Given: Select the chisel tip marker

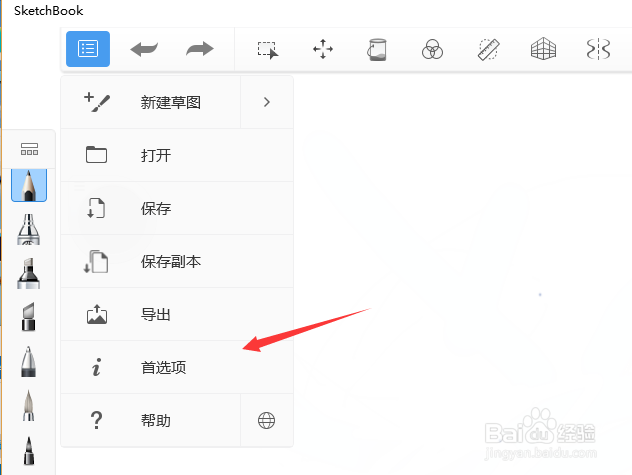Looking at the screenshot, I should point(29,317).
